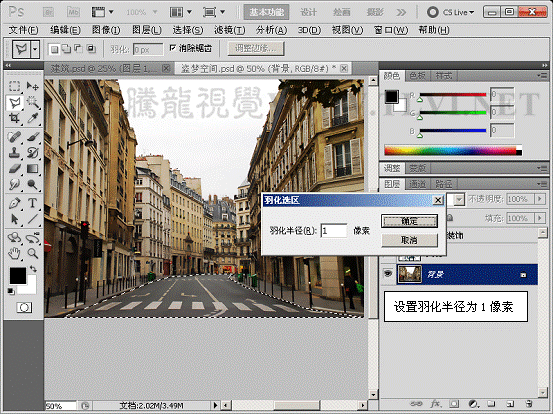Select the Pen tool
This screenshot has width=553, height=414.
coord(14,203)
